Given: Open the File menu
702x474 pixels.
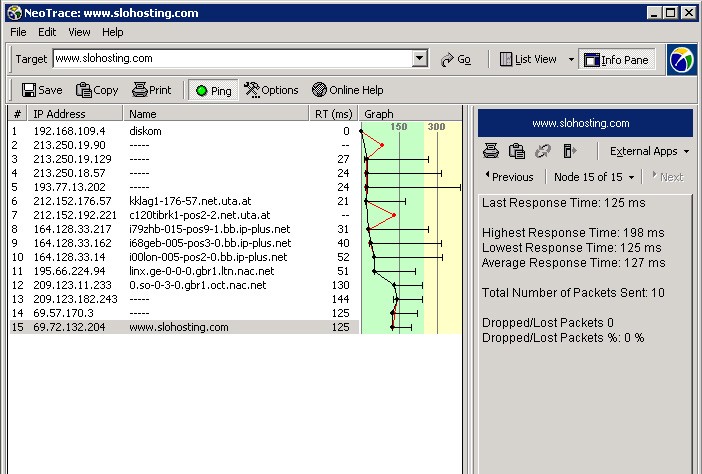Looking at the screenshot, I should tap(18, 32).
